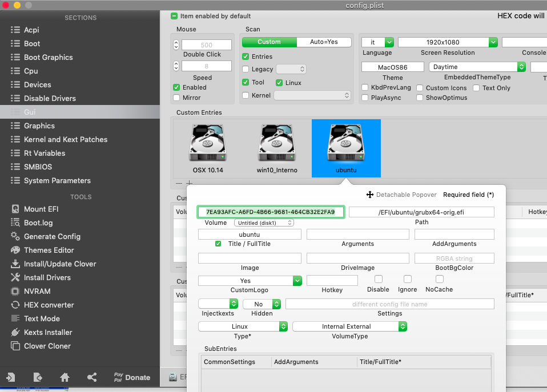
Task: Click the share icon in the bottom bar
Action: [92, 377]
